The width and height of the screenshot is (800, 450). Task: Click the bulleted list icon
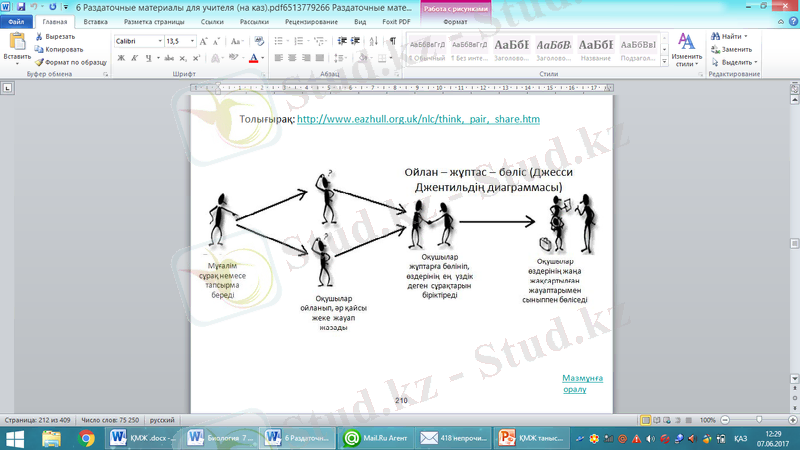coord(279,41)
